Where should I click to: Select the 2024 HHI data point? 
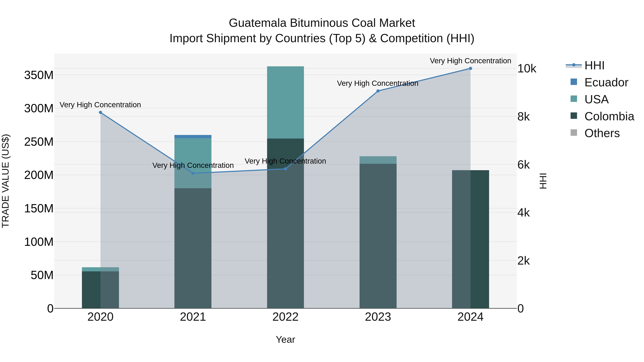tap(470, 68)
